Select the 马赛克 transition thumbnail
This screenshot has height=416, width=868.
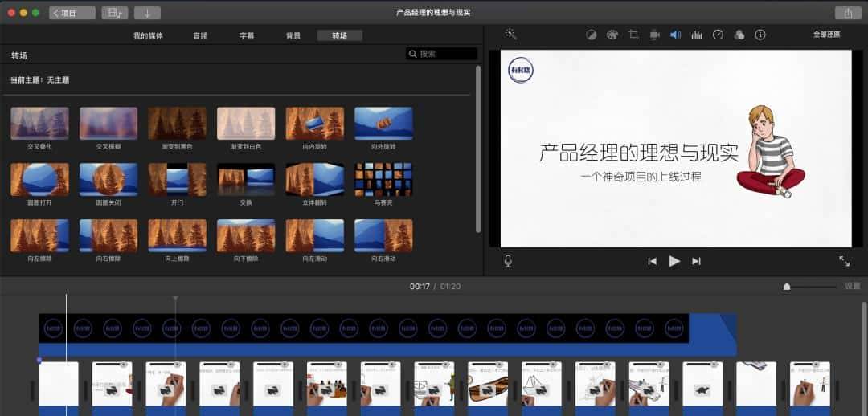(383, 179)
